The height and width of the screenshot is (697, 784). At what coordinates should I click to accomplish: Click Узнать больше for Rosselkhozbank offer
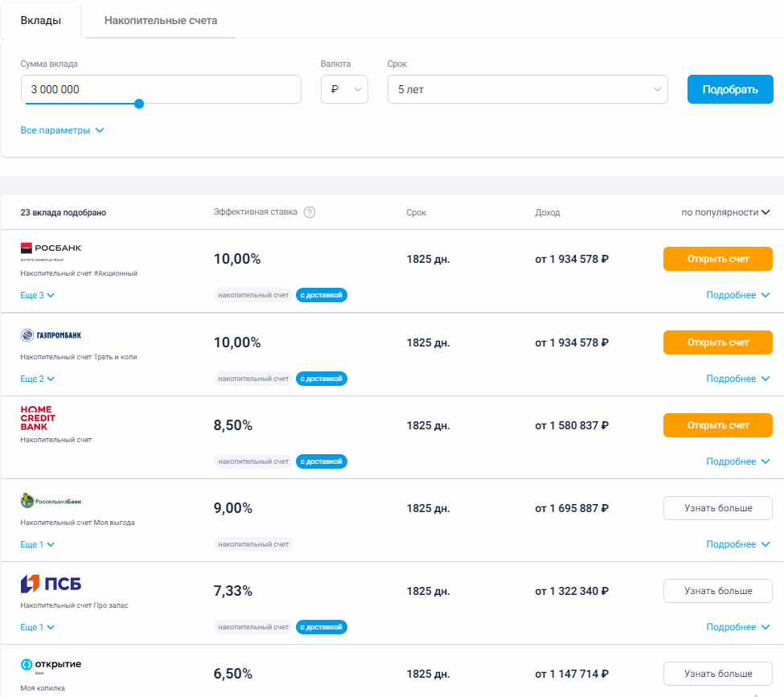(x=717, y=508)
